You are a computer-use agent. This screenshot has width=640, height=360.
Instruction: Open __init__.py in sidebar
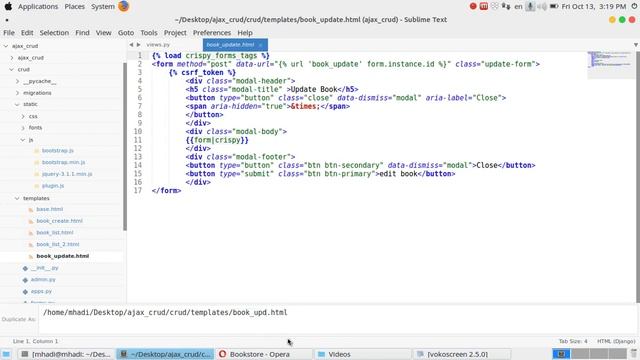tap(44, 268)
